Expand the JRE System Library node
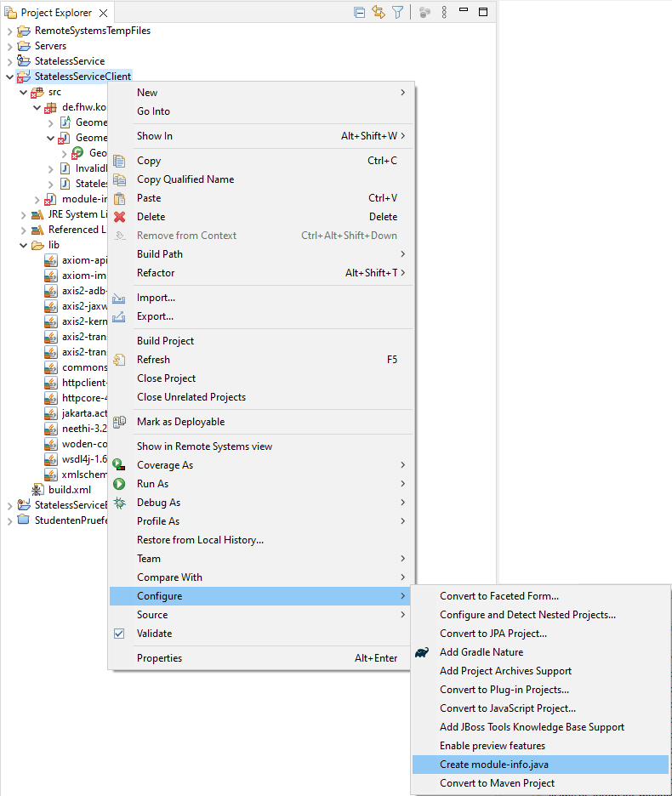Viewport: 672px width, 796px height. point(23,215)
